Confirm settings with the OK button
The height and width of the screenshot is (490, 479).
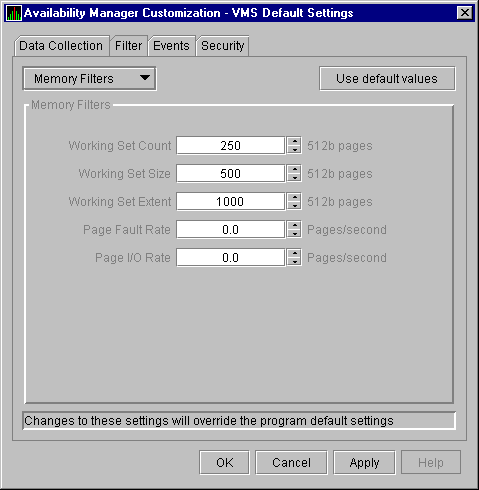tap(224, 462)
